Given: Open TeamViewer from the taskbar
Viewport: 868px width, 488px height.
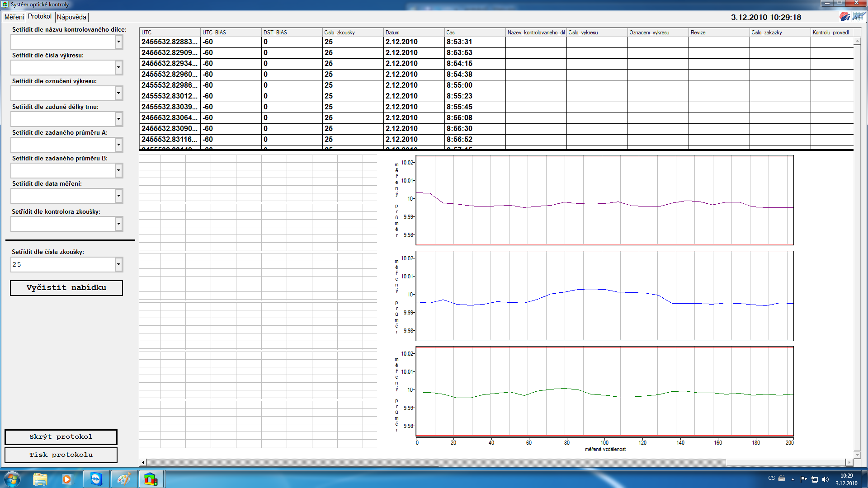Looking at the screenshot, I should click(x=96, y=479).
